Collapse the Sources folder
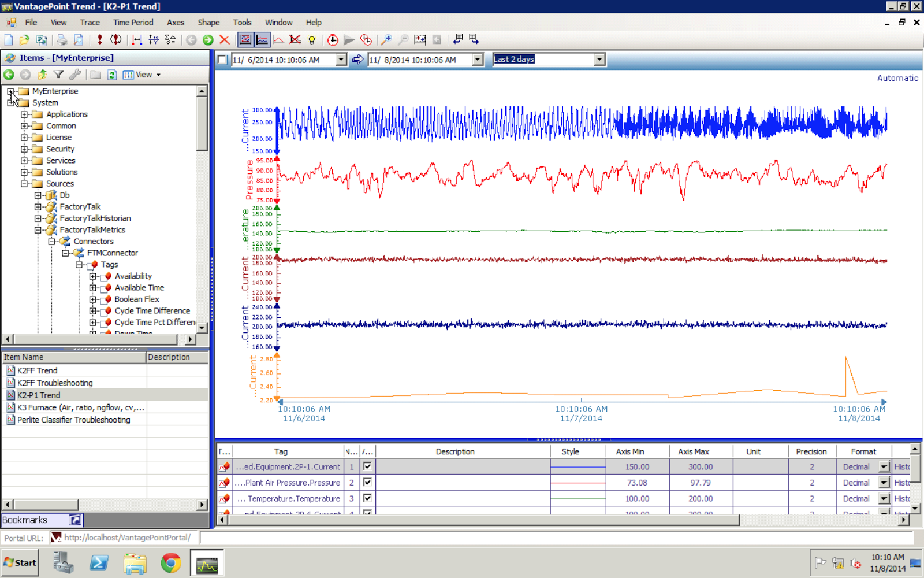This screenshot has height=578, width=924. point(24,184)
